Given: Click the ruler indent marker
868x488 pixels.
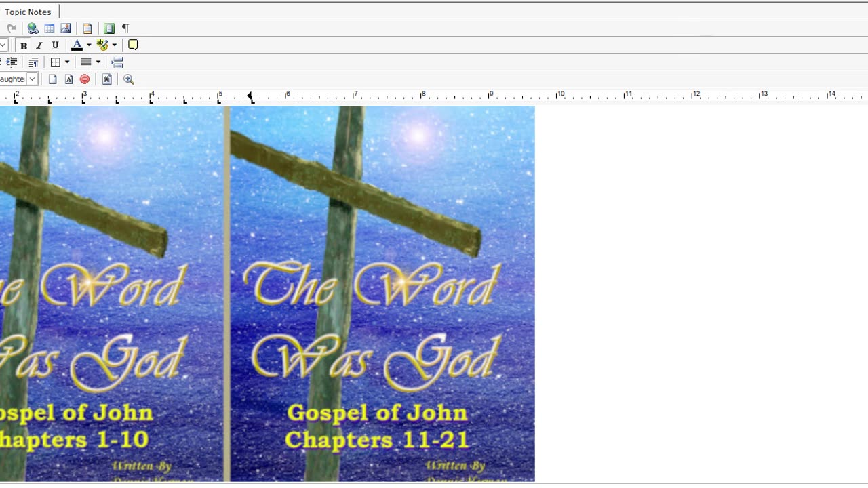Looking at the screenshot, I should tap(250, 97).
